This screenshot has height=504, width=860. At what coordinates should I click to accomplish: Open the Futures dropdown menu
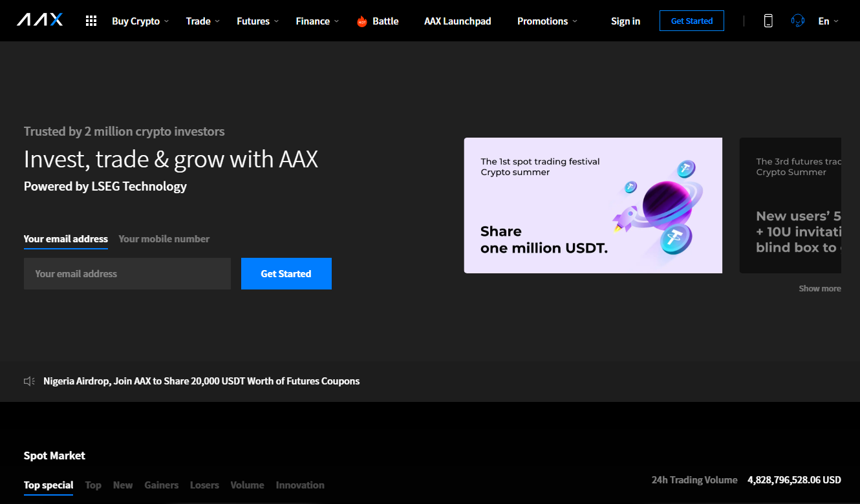pos(258,21)
